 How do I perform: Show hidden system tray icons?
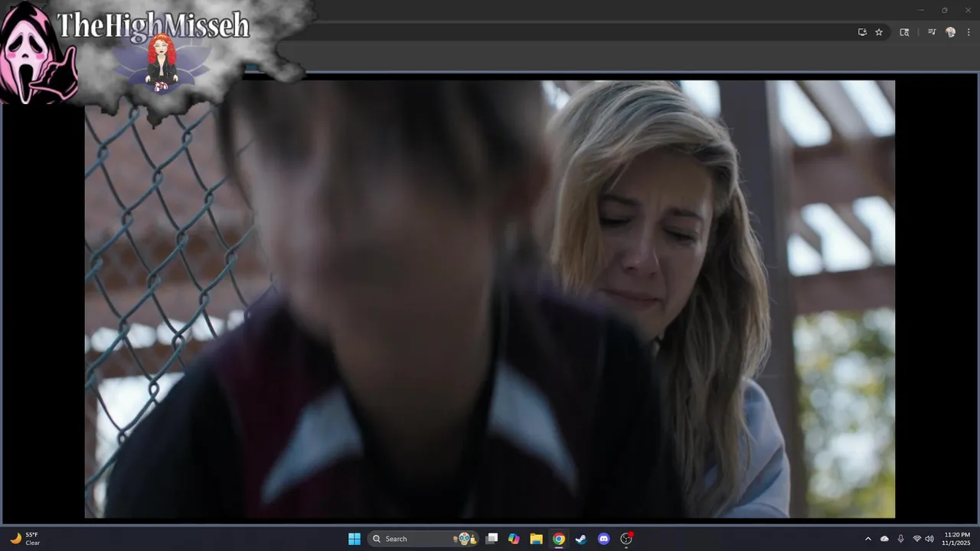pos(867,539)
